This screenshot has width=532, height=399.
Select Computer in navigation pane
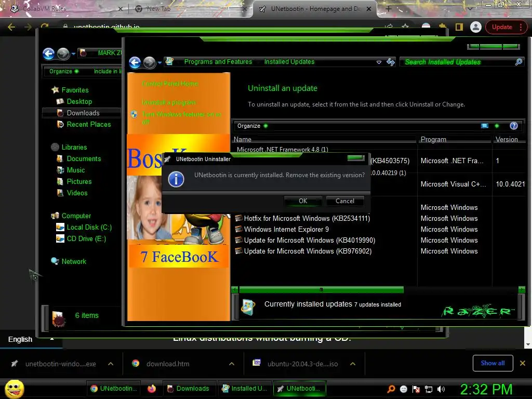click(x=71, y=216)
